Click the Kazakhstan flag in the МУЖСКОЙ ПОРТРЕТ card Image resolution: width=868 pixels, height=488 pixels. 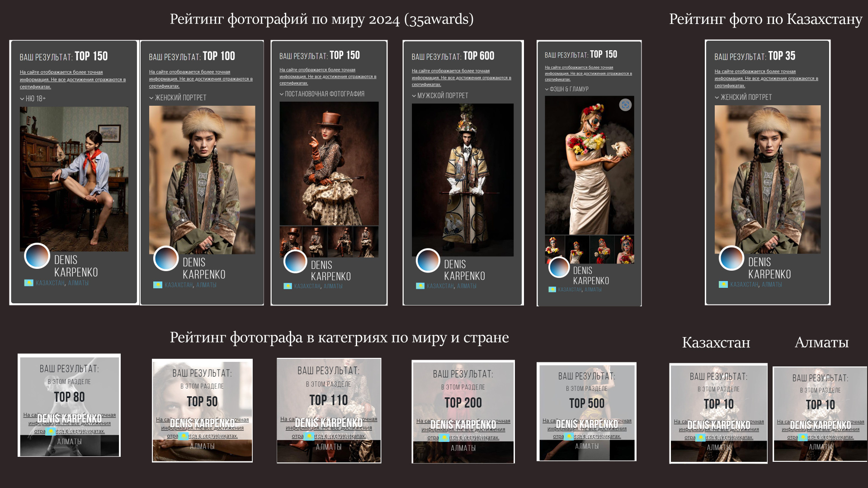(420, 286)
